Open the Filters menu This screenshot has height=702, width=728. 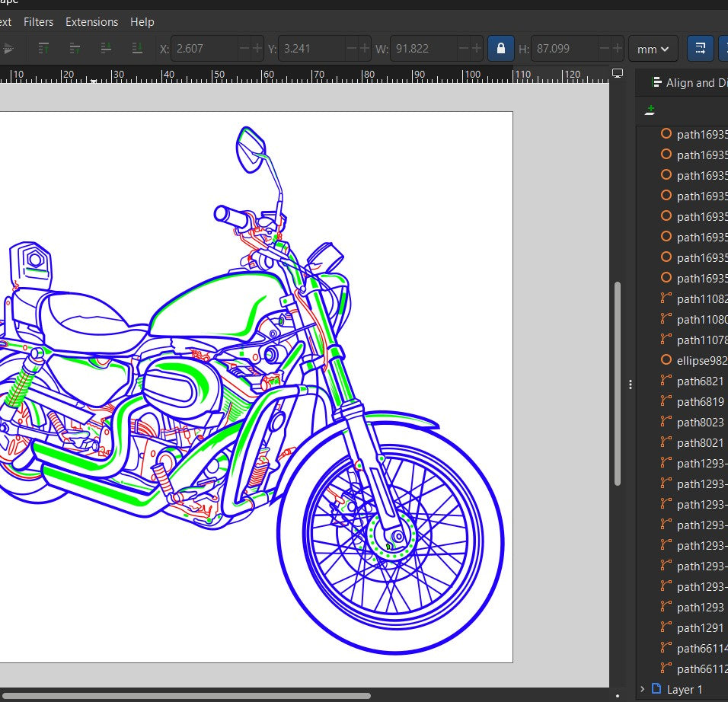(38, 22)
